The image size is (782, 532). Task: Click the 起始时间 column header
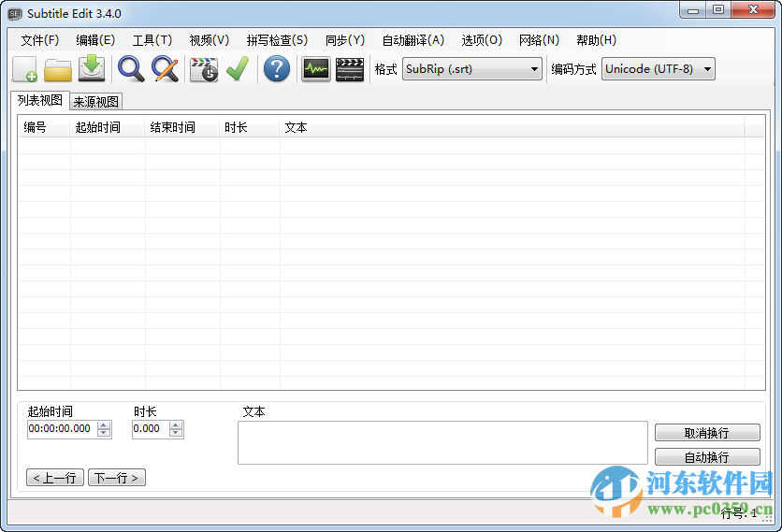pos(108,127)
